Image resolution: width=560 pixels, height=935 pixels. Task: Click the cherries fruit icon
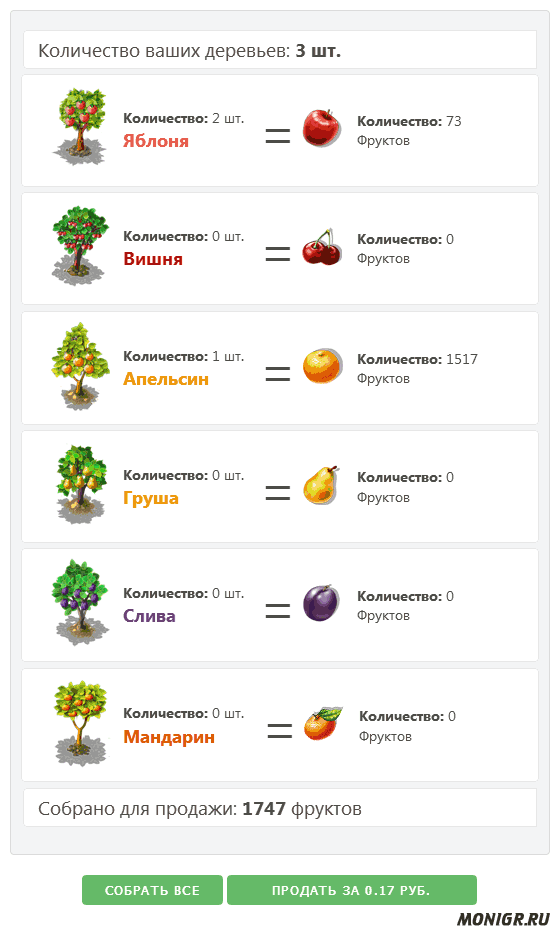[322, 247]
